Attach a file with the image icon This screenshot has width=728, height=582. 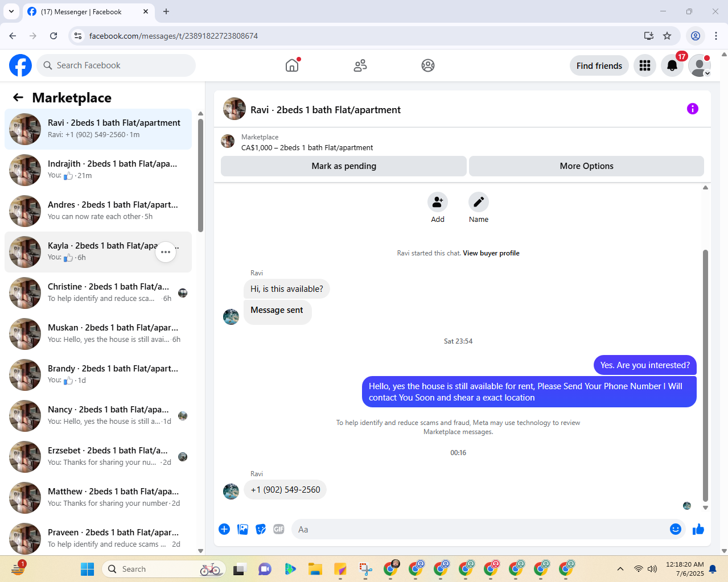(242, 529)
